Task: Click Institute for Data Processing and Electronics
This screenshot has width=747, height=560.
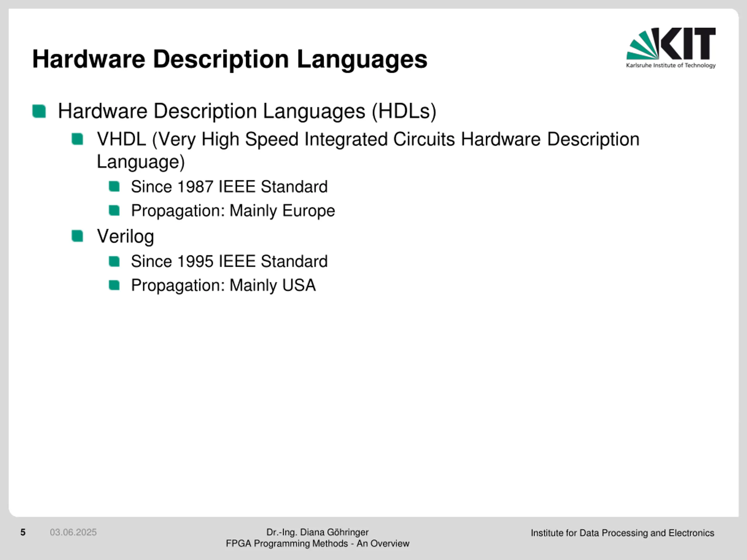Action: click(622, 533)
